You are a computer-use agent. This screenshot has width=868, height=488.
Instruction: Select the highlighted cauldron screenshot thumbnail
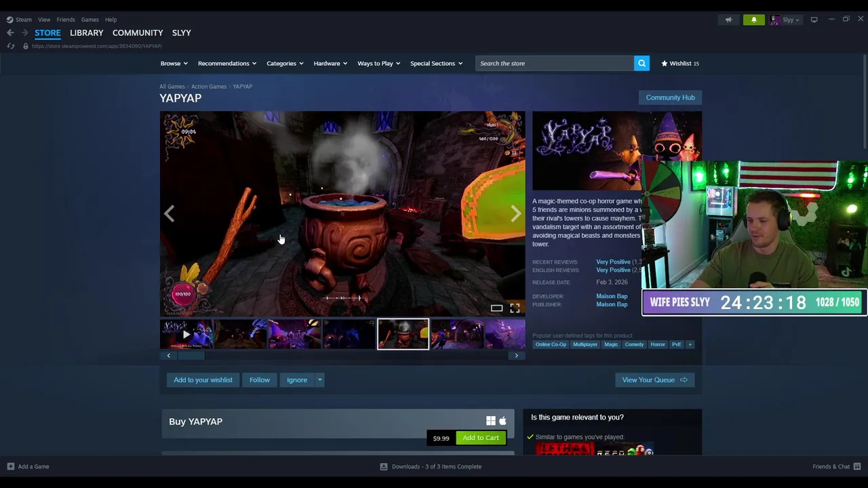point(403,334)
